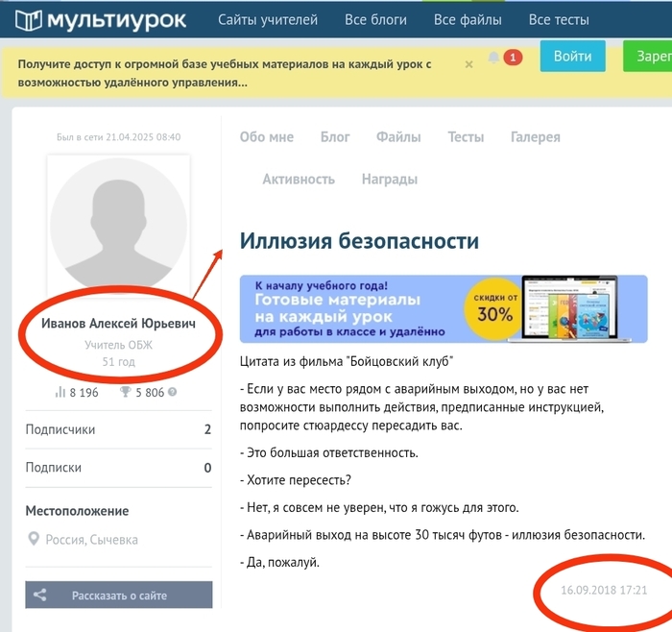Click the yellow banner text Получите доступ
The height and width of the screenshot is (632, 672).
[224, 73]
